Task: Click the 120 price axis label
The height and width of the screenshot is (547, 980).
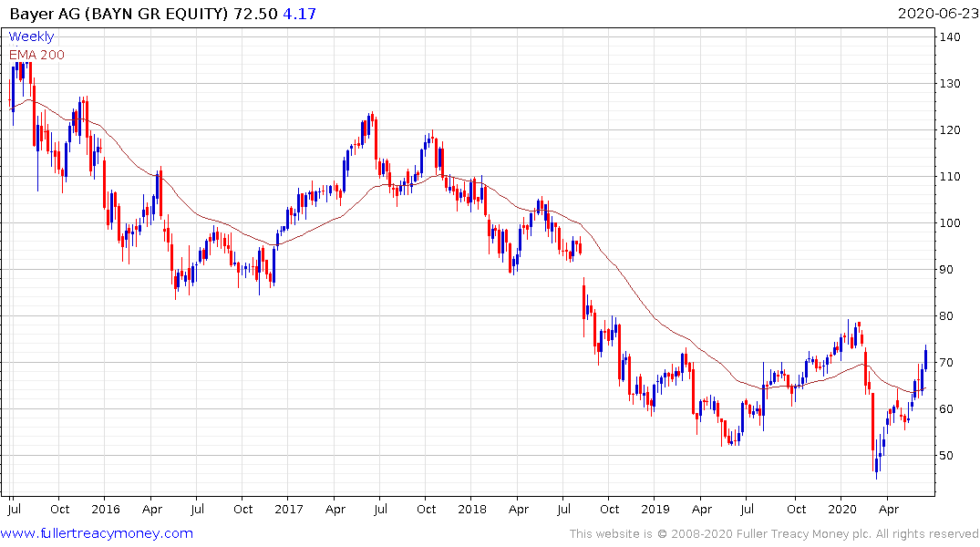Action: pos(950,130)
